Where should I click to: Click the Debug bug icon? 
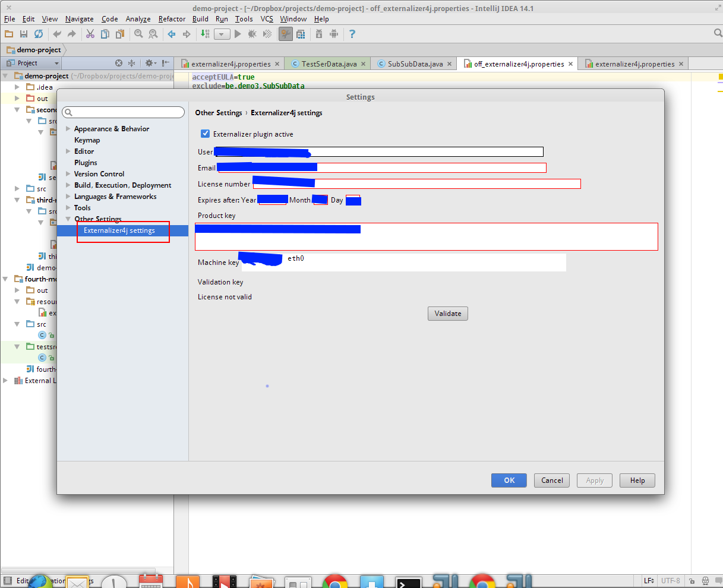252,34
